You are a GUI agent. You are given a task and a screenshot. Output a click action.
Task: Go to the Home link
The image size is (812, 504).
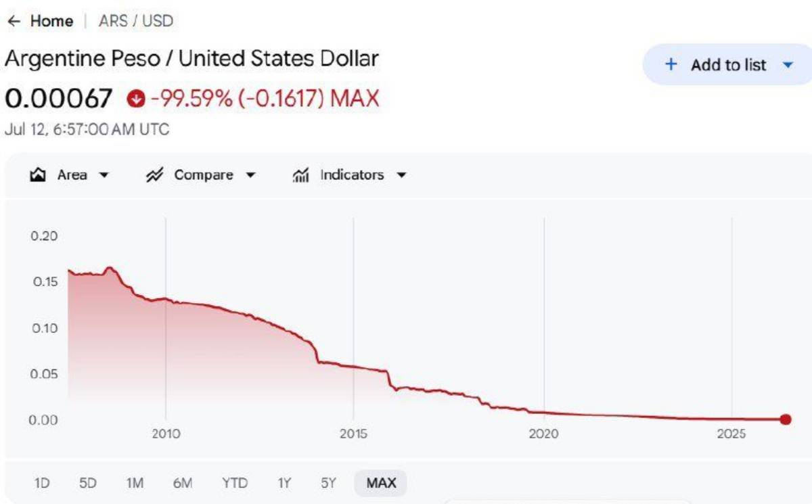coord(51,21)
